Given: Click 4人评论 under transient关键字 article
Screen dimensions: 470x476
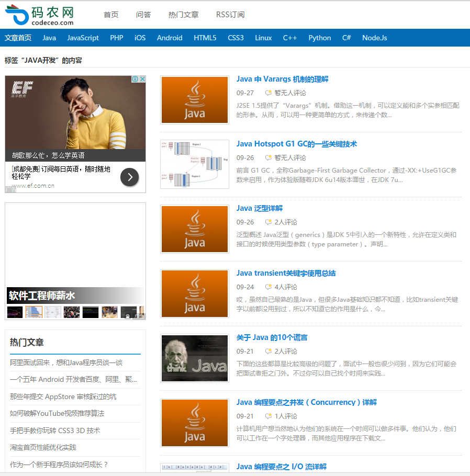Looking at the screenshot, I should tap(286, 287).
